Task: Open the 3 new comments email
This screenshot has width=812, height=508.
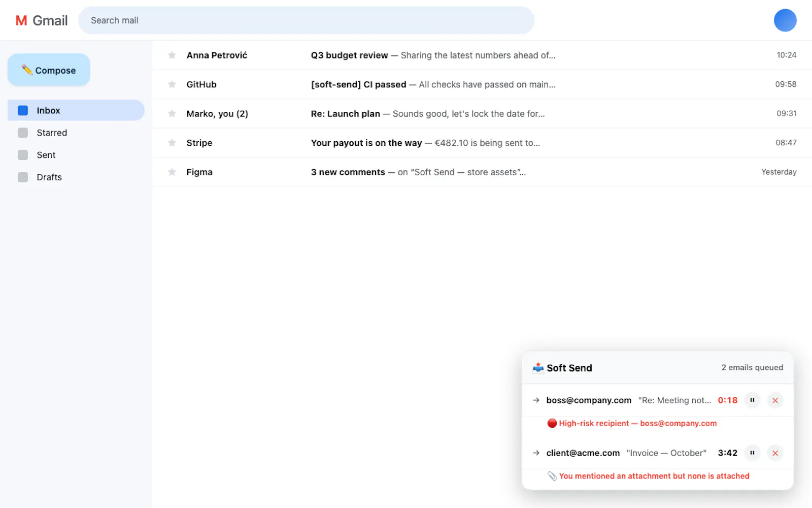Action: coord(482,172)
